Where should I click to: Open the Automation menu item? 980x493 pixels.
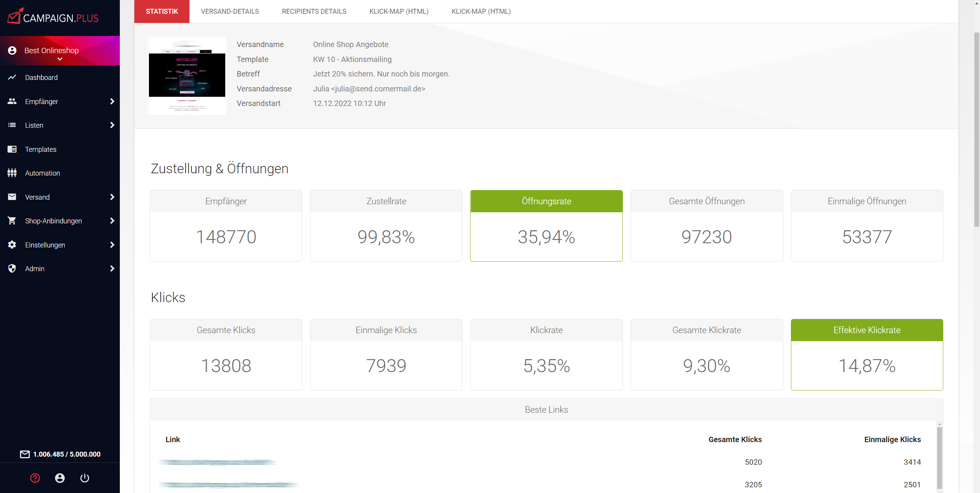click(42, 173)
